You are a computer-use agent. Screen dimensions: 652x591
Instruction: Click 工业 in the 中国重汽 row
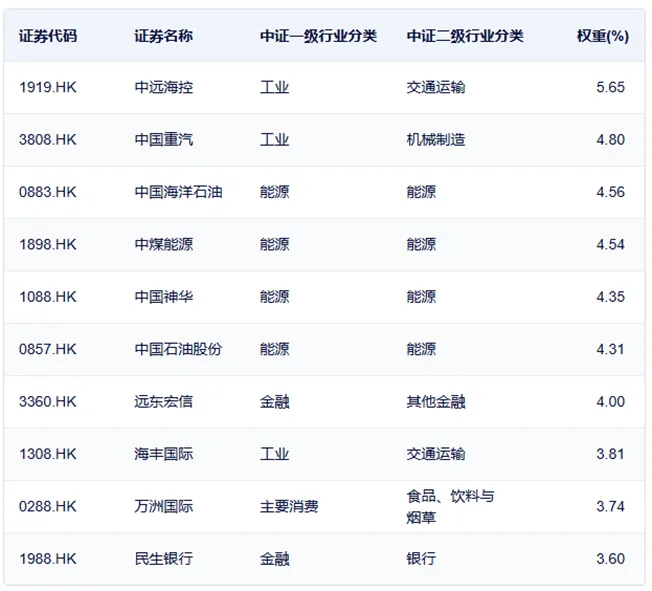tap(274, 140)
